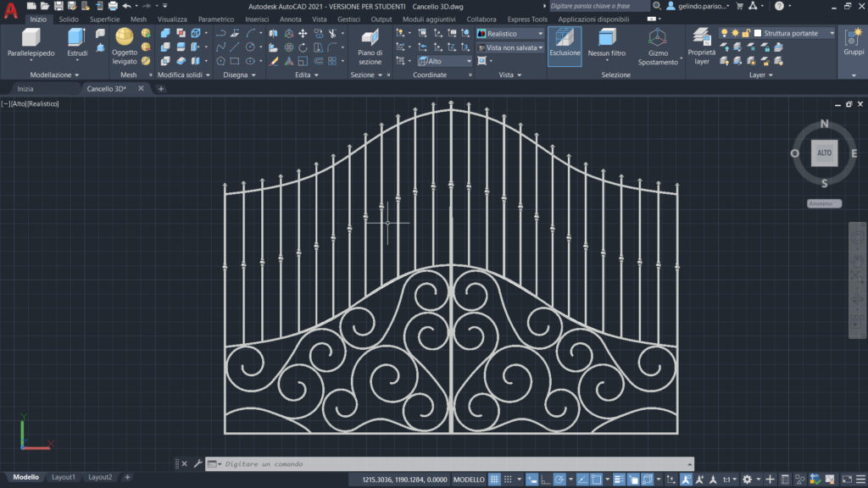Click the command line input field

[449, 463]
